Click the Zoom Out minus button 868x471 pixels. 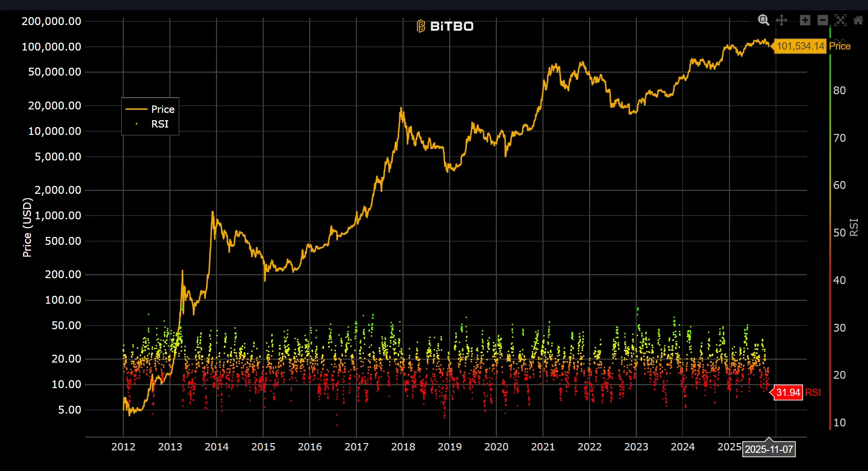(x=823, y=20)
